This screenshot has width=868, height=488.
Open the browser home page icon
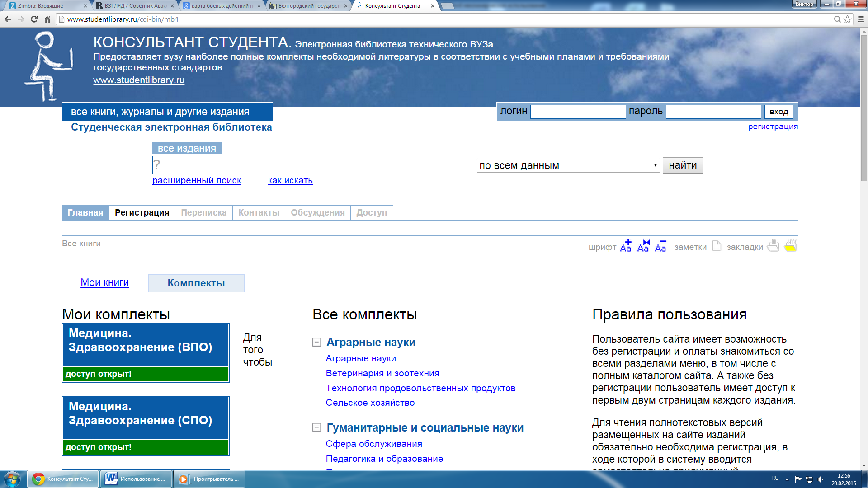(x=47, y=19)
